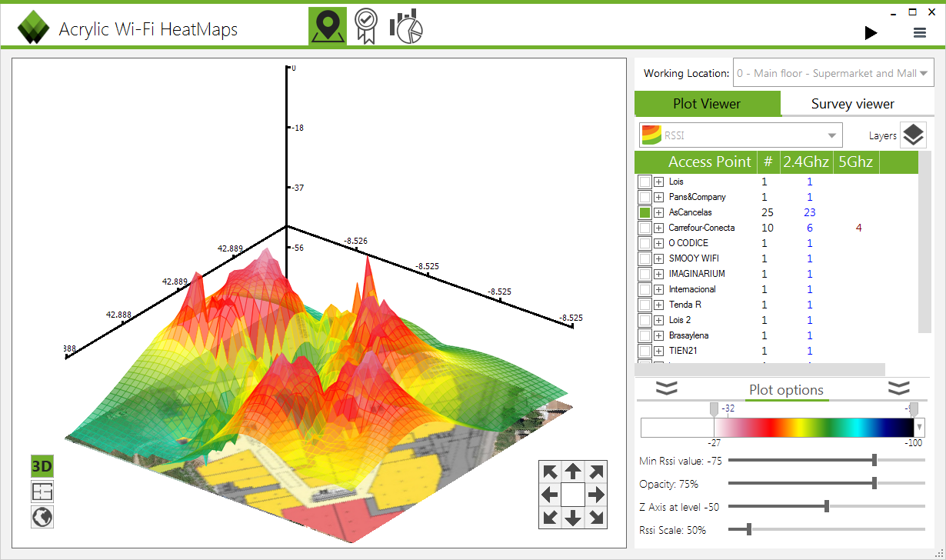The width and height of the screenshot is (946, 560).
Task: Sort by the # column header
Action: tap(768, 162)
